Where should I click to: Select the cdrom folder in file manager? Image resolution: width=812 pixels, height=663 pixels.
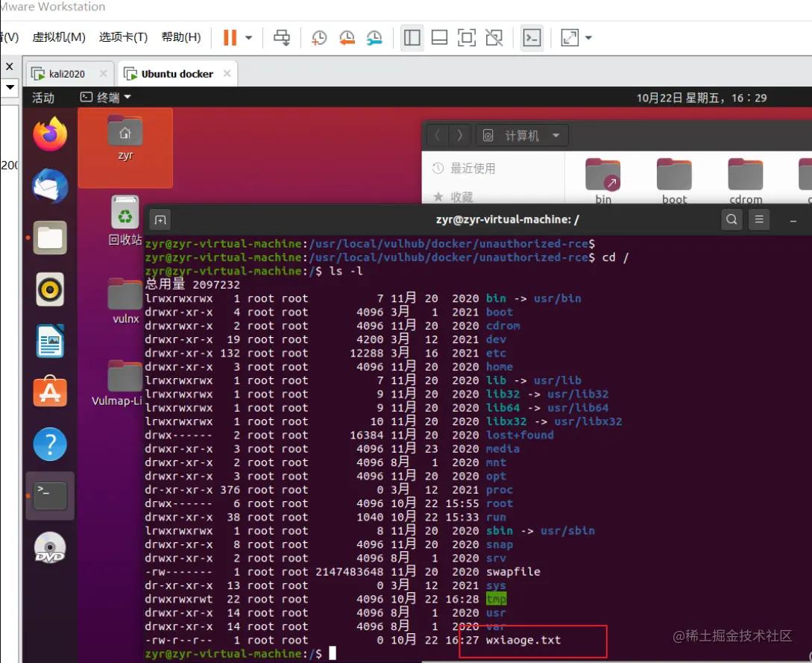(x=746, y=181)
